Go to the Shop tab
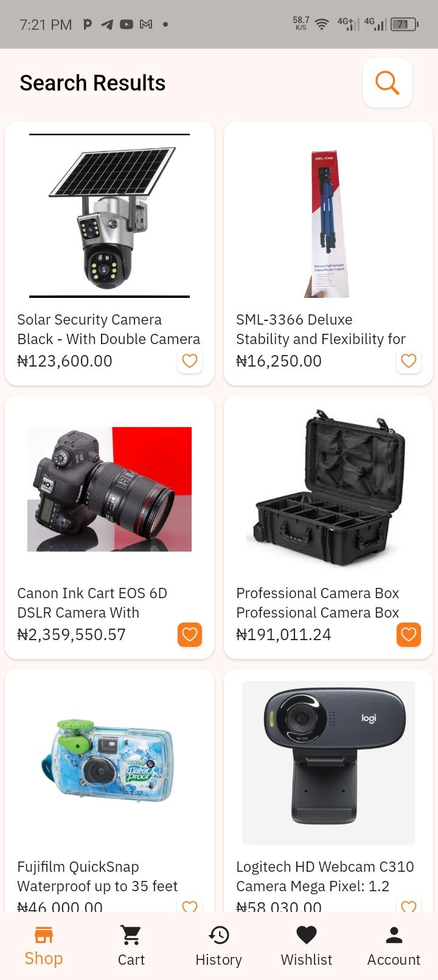 (44, 946)
